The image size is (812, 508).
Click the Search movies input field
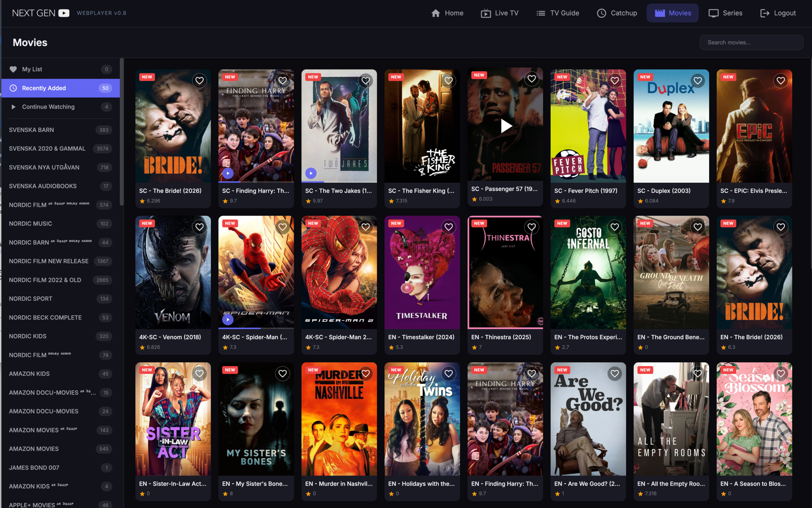(x=751, y=42)
